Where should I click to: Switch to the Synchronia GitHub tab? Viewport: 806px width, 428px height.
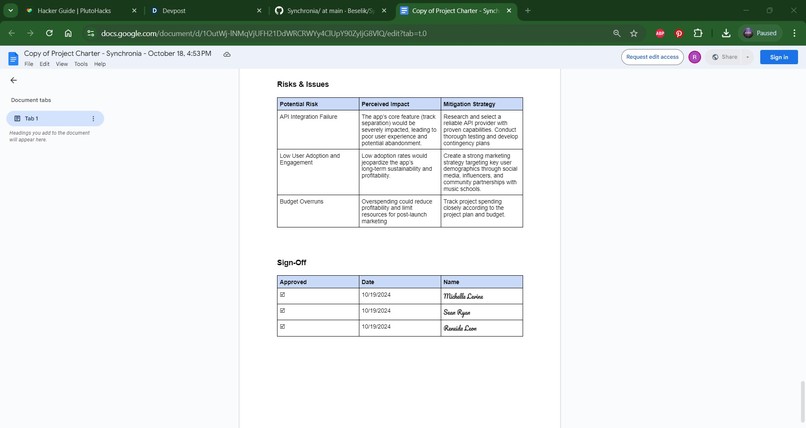[x=331, y=11]
